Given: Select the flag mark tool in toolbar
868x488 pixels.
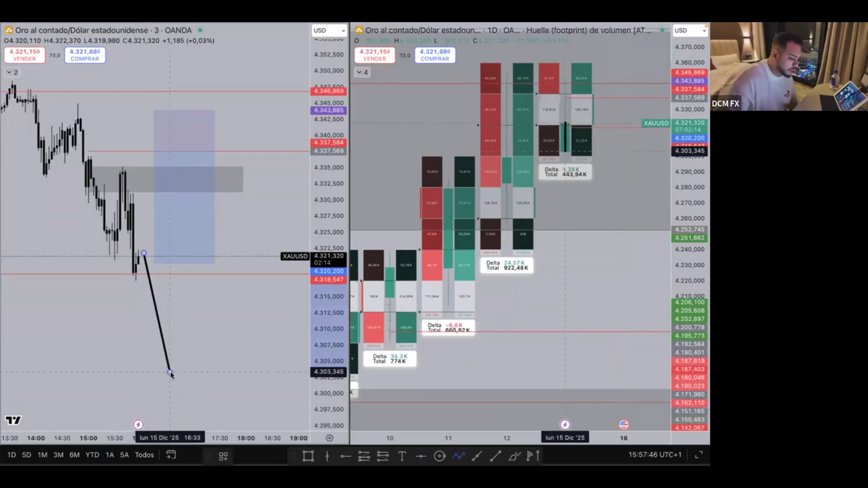Looking at the screenshot, I should pyautogui.click(x=533, y=456).
